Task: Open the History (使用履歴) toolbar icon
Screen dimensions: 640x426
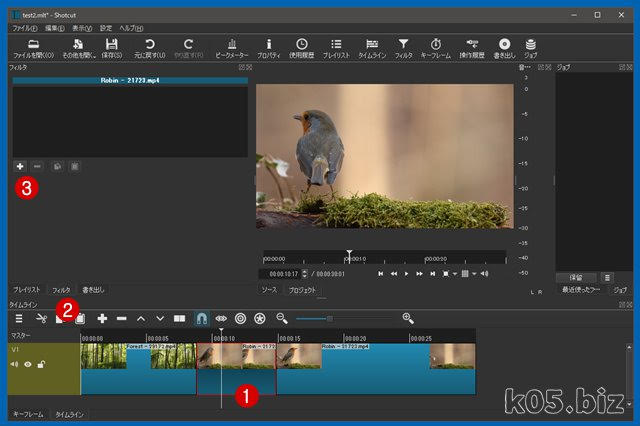Action: click(x=302, y=47)
